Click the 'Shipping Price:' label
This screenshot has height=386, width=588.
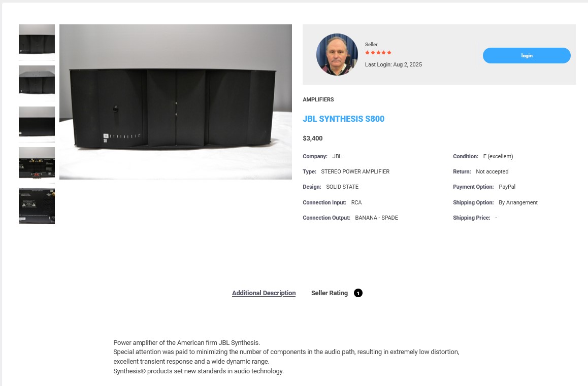(x=471, y=218)
